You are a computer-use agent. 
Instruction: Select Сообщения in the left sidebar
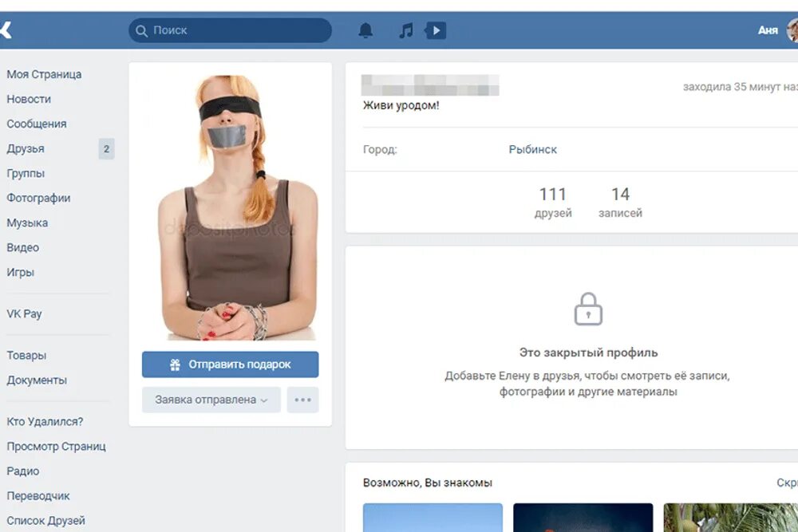36,124
